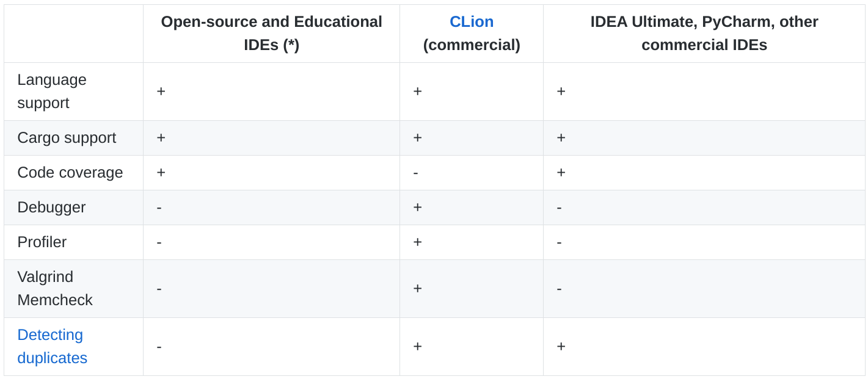Select the Language support row label
The image size is (868, 379).
pyautogui.click(x=52, y=91)
